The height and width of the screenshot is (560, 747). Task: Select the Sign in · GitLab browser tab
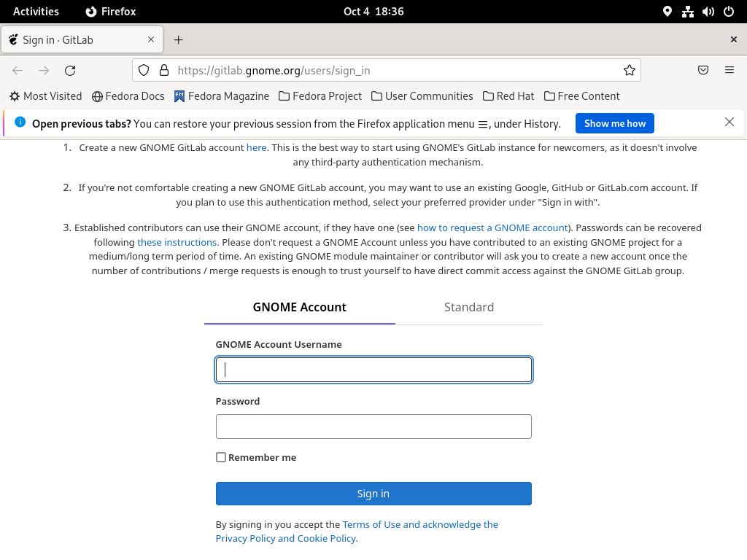(82, 39)
